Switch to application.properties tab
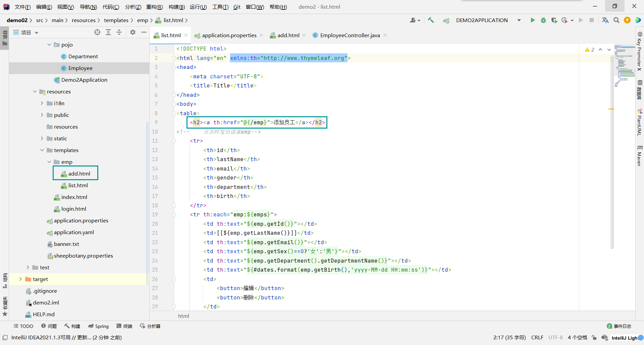644x345 pixels. [229, 35]
